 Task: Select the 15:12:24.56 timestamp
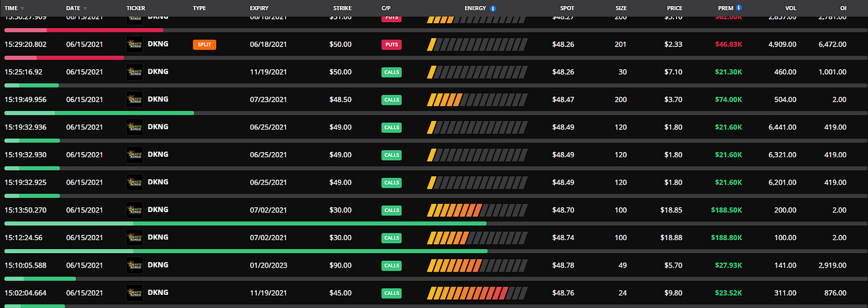[24, 238]
